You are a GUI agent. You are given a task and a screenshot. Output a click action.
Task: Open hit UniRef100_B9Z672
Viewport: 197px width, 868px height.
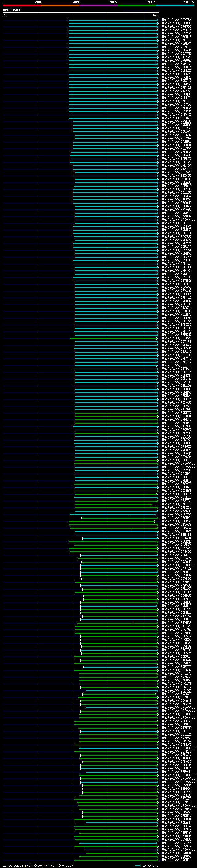177,694
